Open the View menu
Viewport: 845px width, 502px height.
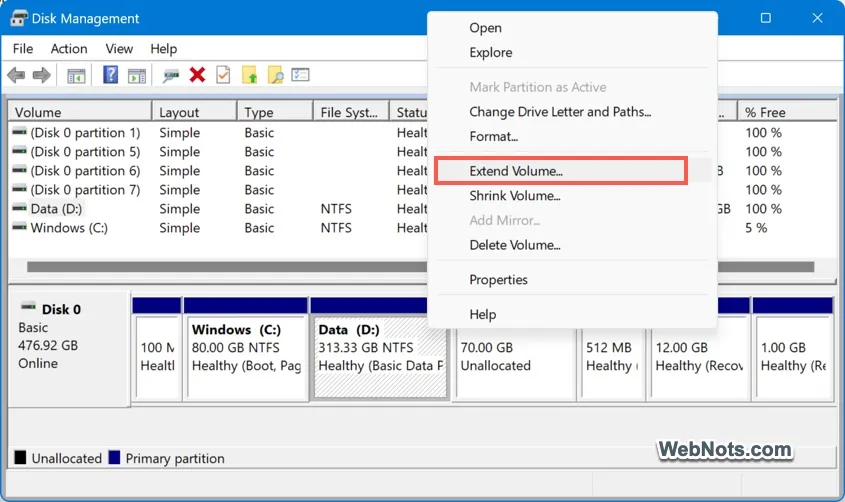coord(119,49)
